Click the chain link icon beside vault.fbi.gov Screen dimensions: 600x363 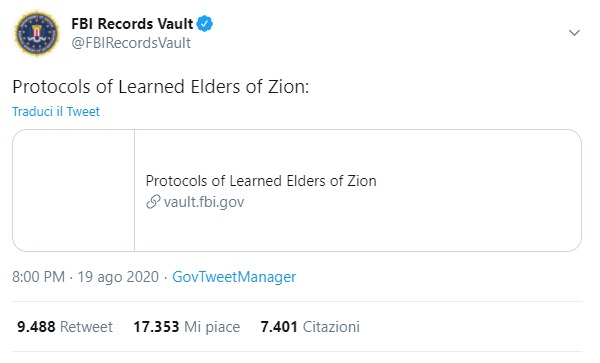153,202
